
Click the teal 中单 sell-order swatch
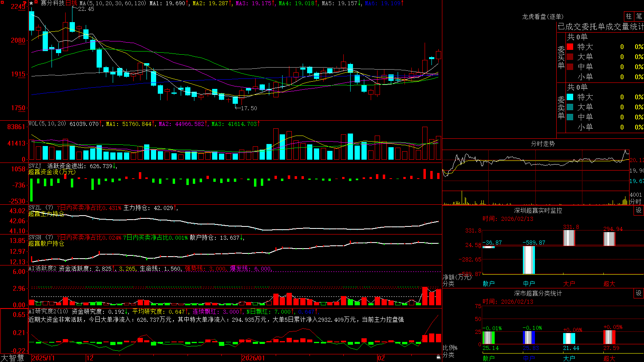(x=570, y=117)
